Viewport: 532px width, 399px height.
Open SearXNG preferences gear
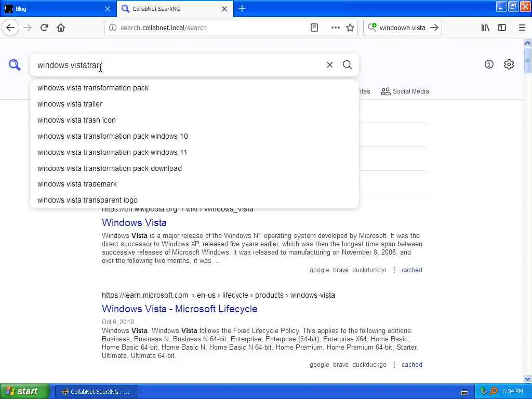click(509, 64)
